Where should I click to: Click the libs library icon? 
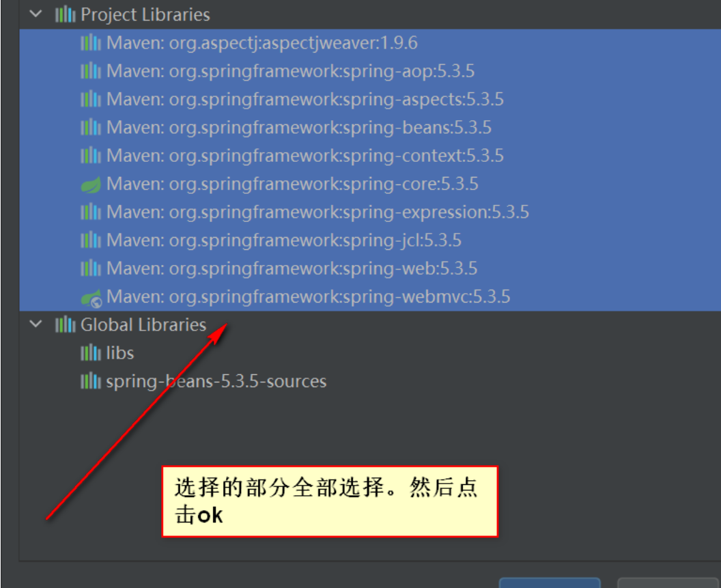click(91, 353)
